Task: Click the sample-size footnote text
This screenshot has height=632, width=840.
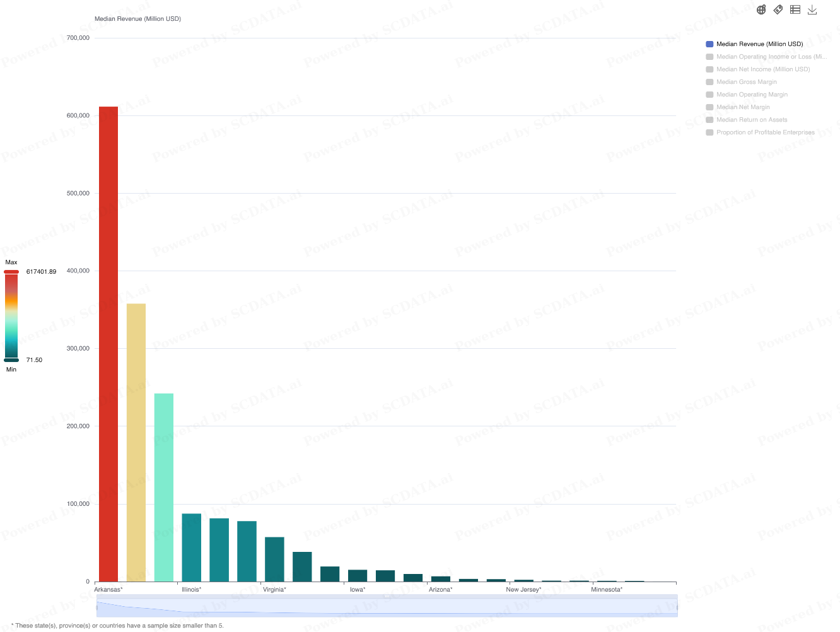Action: (x=117, y=626)
